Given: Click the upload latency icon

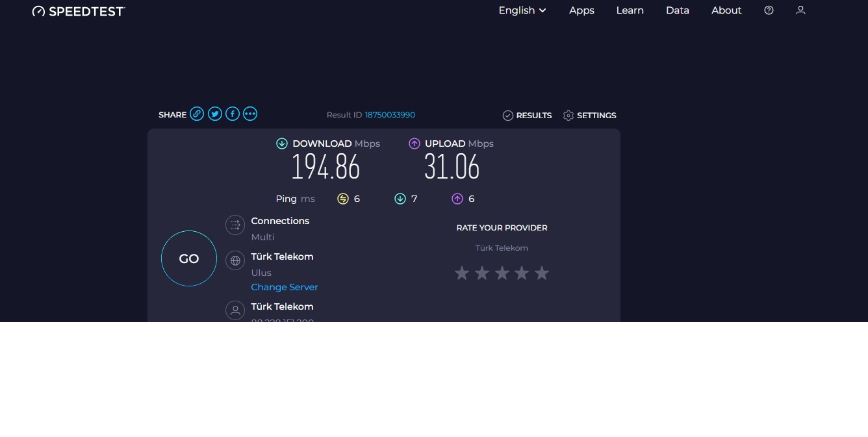Looking at the screenshot, I should 457,199.
